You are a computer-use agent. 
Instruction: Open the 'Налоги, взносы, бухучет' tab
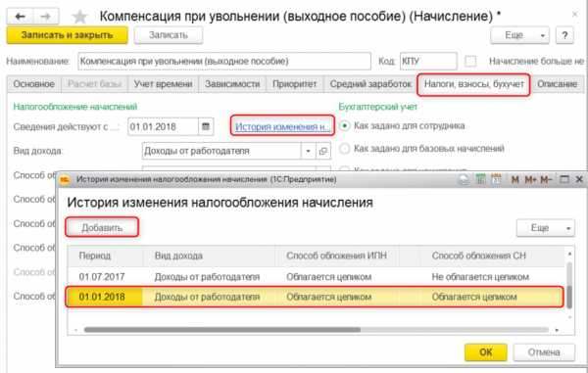[x=473, y=84]
